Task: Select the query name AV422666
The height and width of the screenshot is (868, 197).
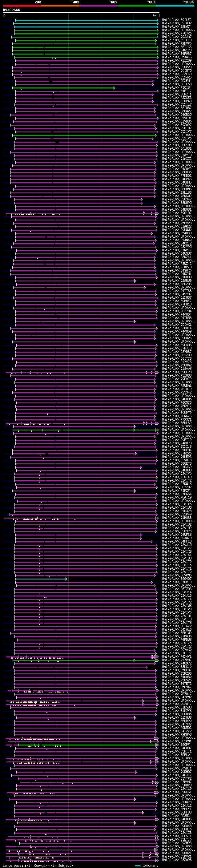Action: coord(11,10)
